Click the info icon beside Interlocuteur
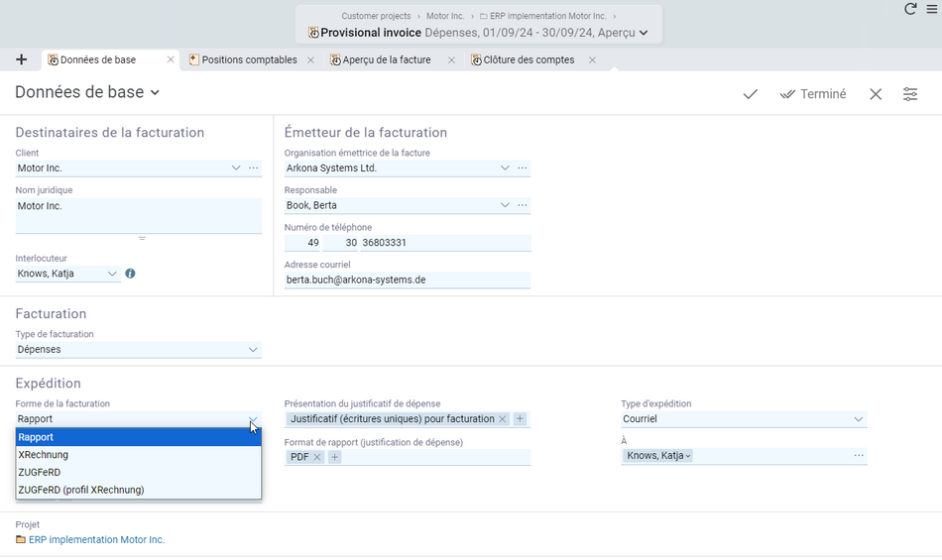 coord(130,274)
